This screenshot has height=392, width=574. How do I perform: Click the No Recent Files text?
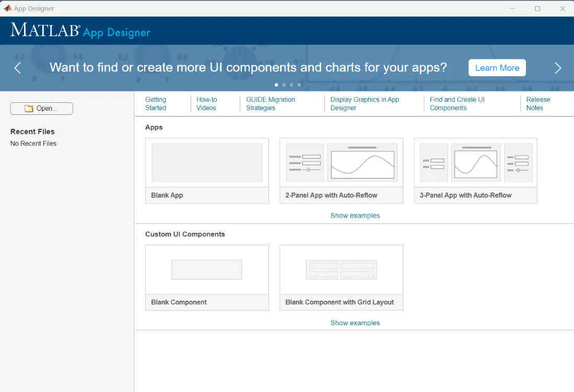33,144
